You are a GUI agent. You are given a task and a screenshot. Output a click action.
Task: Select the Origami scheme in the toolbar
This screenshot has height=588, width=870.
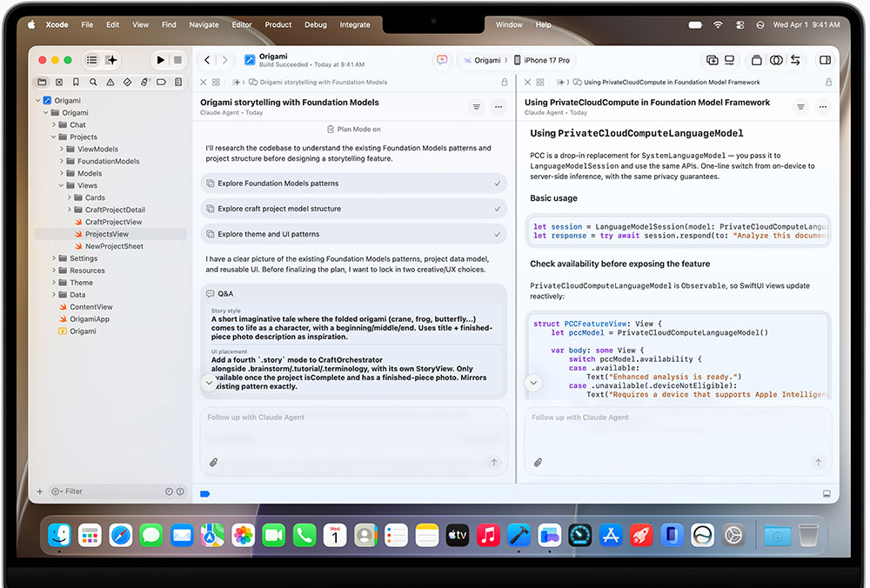pyautogui.click(x=482, y=60)
